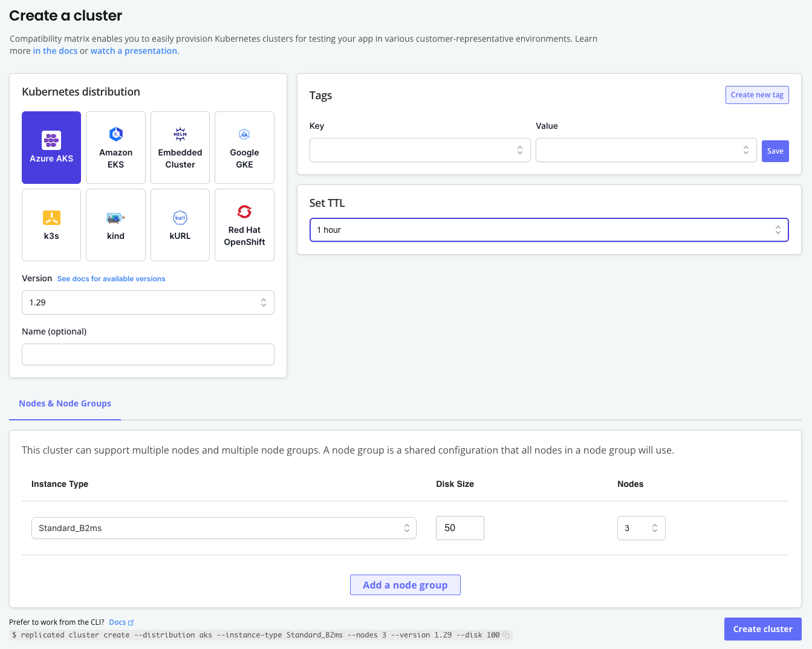Open the tag Value dropdown
The height and width of the screenshot is (649, 812).
646,149
